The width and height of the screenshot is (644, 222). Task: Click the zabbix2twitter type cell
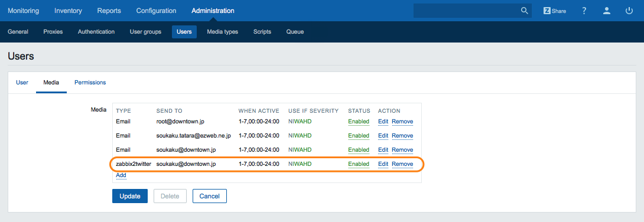(134, 164)
